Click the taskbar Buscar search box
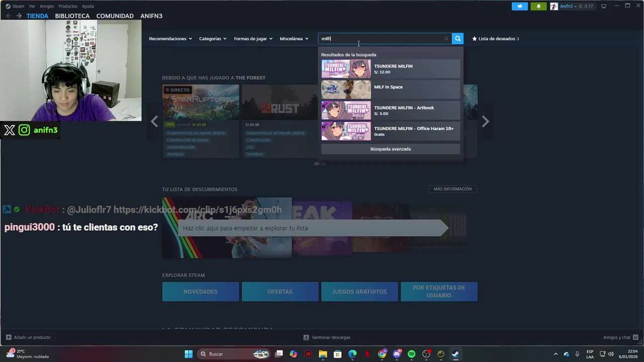This screenshot has width=644, height=362. pos(233,354)
